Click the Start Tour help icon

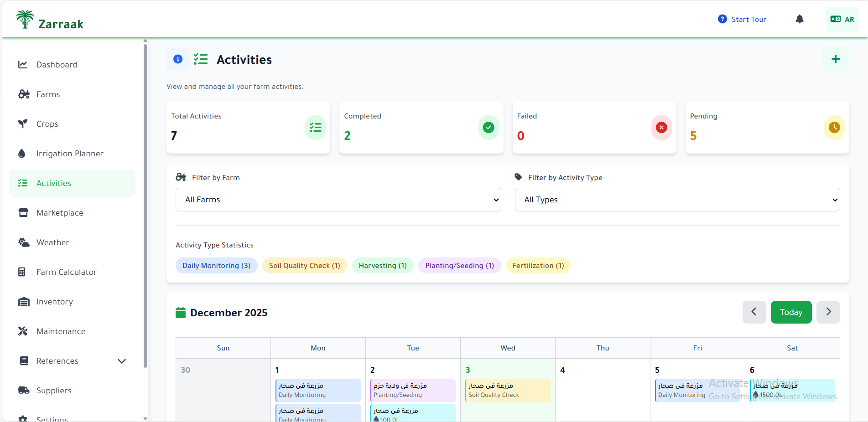pos(722,19)
